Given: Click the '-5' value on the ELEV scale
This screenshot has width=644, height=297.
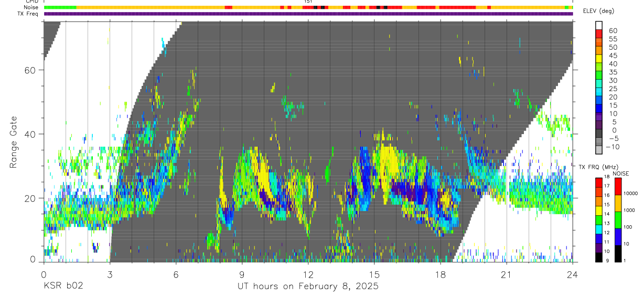Looking at the screenshot, I should click(x=613, y=138).
